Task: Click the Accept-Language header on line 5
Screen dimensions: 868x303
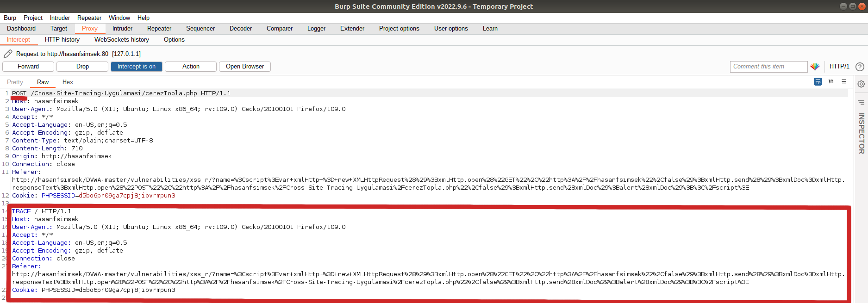Action: [x=69, y=125]
